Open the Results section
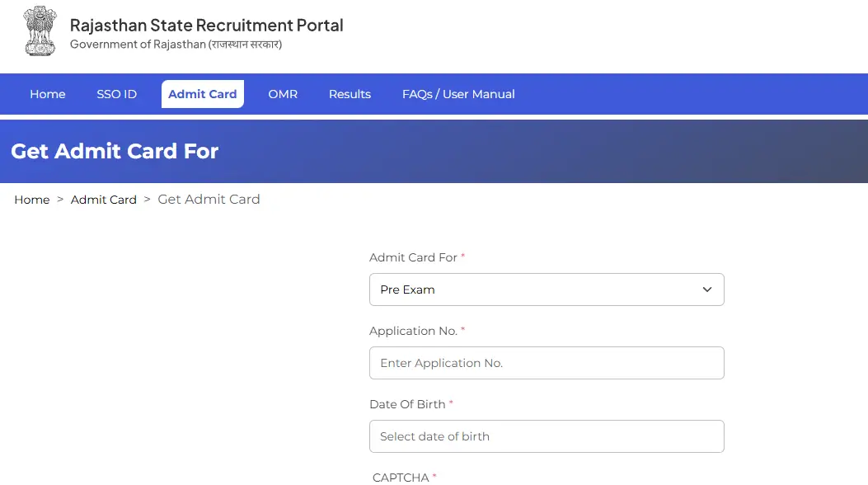 [350, 94]
